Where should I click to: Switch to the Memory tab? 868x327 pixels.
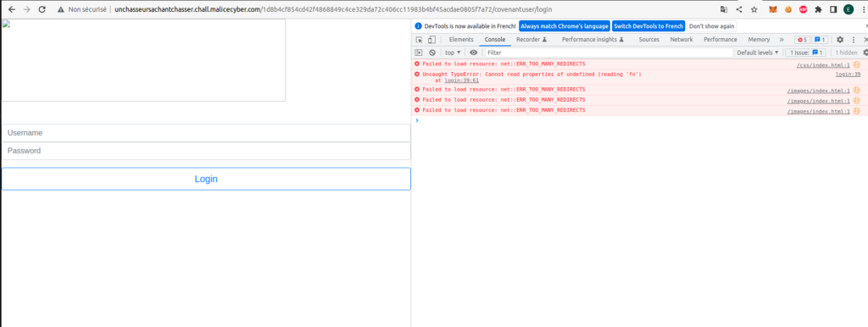coord(759,39)
